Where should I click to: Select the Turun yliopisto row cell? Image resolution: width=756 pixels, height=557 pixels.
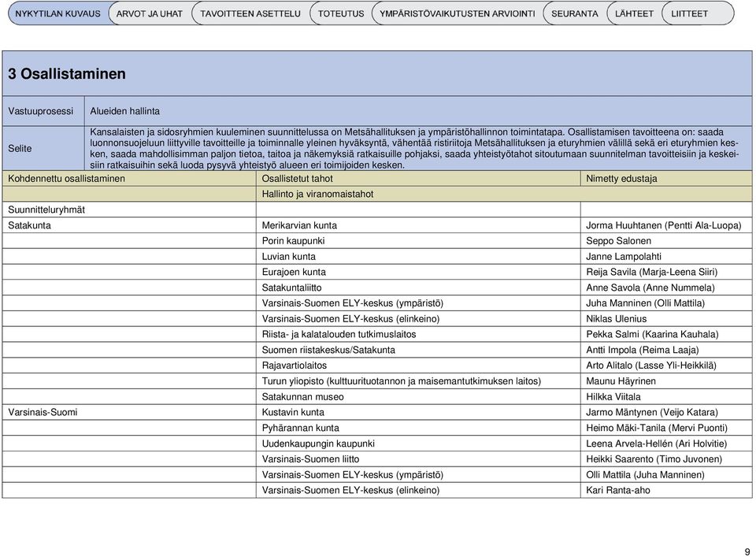coord(418,381)
